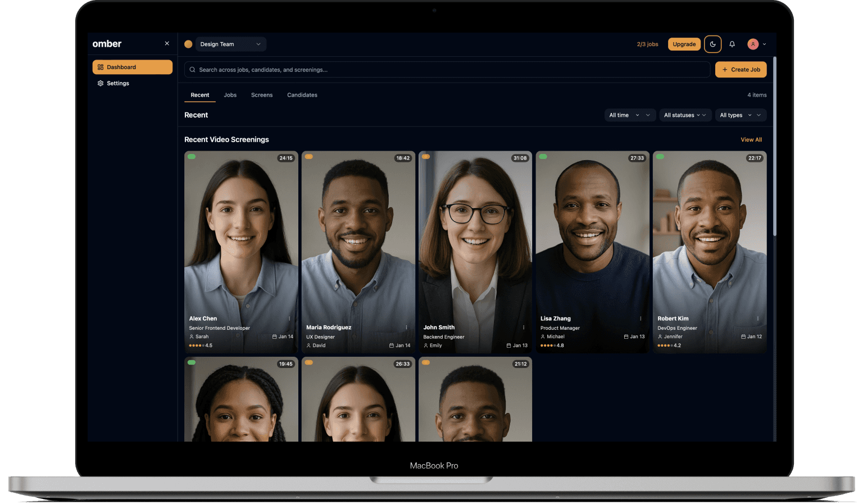Toggle dark mode with the moon button
The image size is (863, 504).
point(712,44)
